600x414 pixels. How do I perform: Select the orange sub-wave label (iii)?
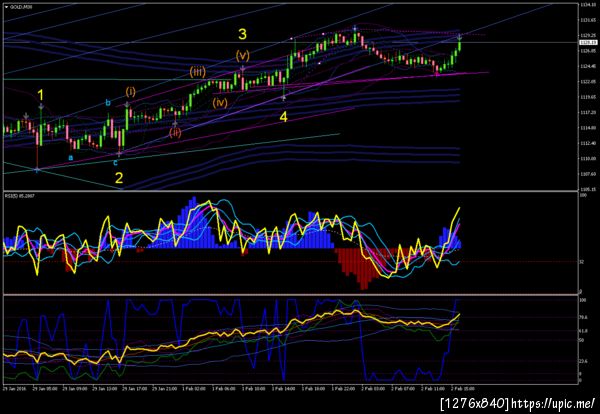[x=198, y=72]
